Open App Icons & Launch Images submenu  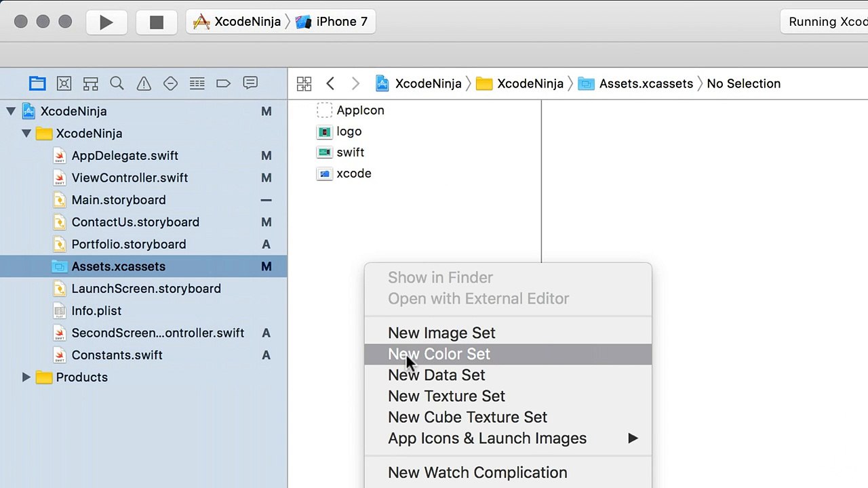point(508,438)
